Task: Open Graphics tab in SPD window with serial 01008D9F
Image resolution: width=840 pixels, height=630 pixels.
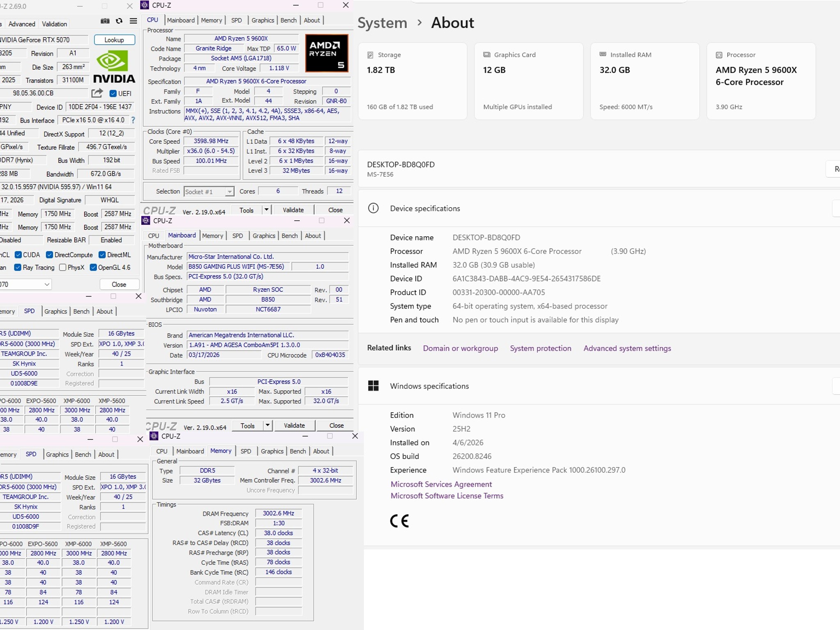Action: pos(57,454)
